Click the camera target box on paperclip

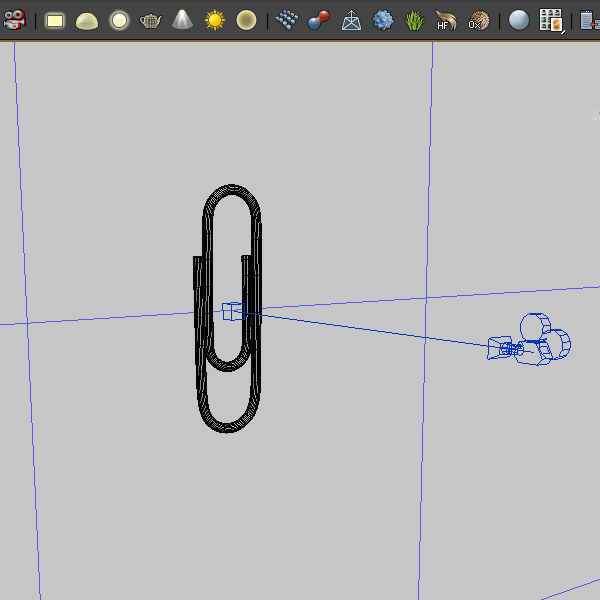(x=232, y=311)
